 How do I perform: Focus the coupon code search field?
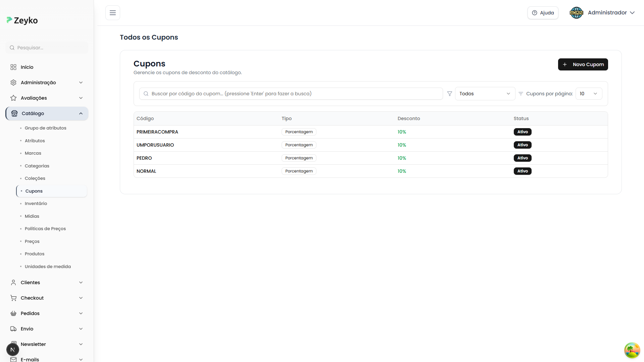point(291,94)
